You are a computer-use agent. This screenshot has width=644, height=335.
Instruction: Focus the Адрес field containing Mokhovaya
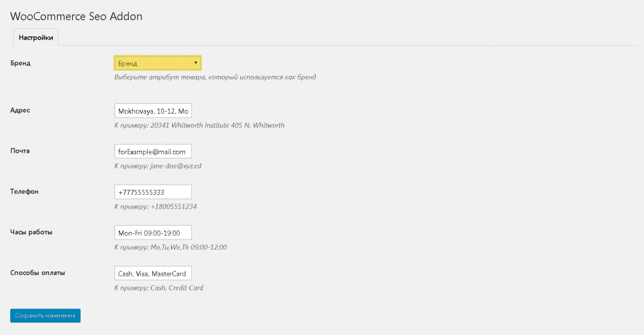pos(153,111)
